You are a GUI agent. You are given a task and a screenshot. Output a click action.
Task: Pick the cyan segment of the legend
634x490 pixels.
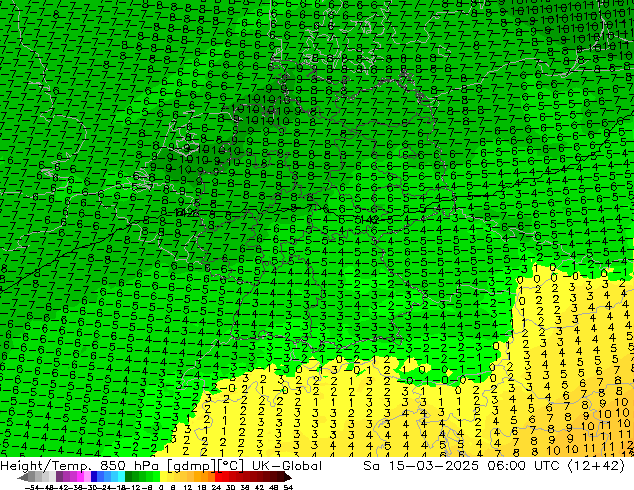[121, 477]
